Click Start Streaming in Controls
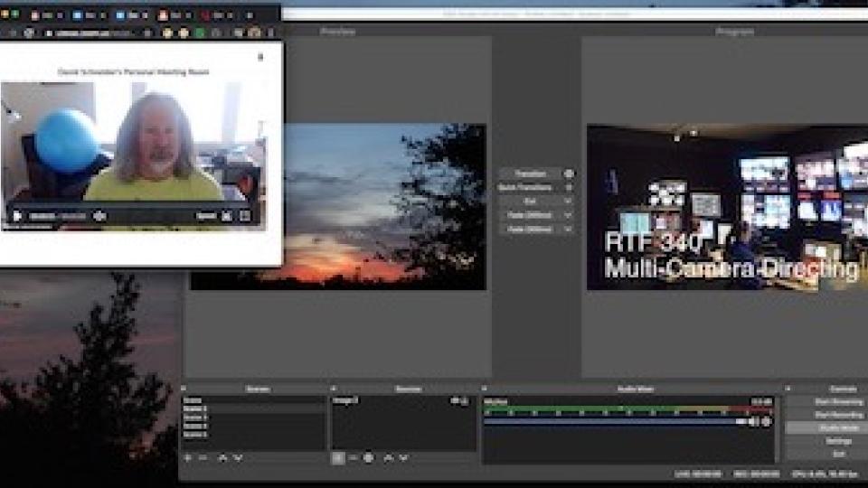 point(839,401)
